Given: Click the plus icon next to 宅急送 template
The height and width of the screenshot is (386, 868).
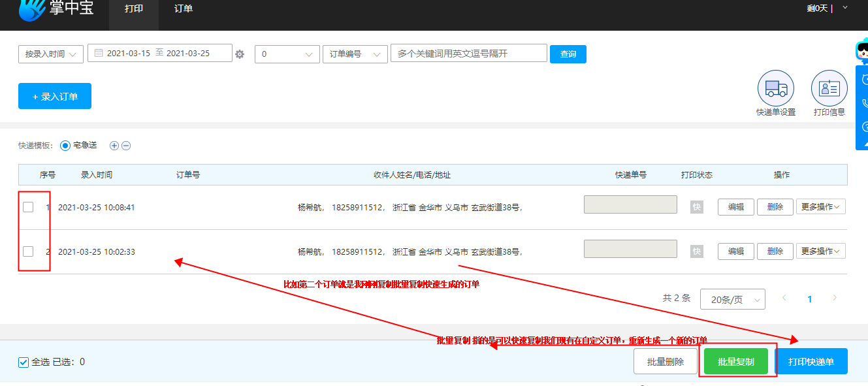Looking at the screenshot, I should coord(114,146).
